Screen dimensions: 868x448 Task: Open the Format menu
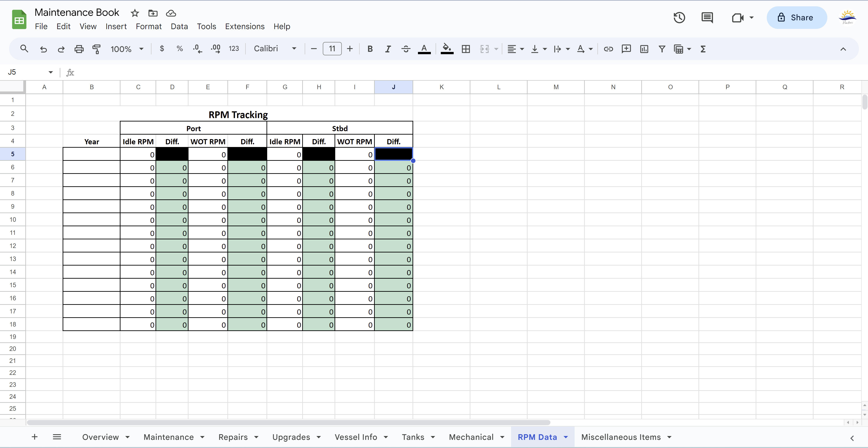pyautogui.click(x=149, y=26)
